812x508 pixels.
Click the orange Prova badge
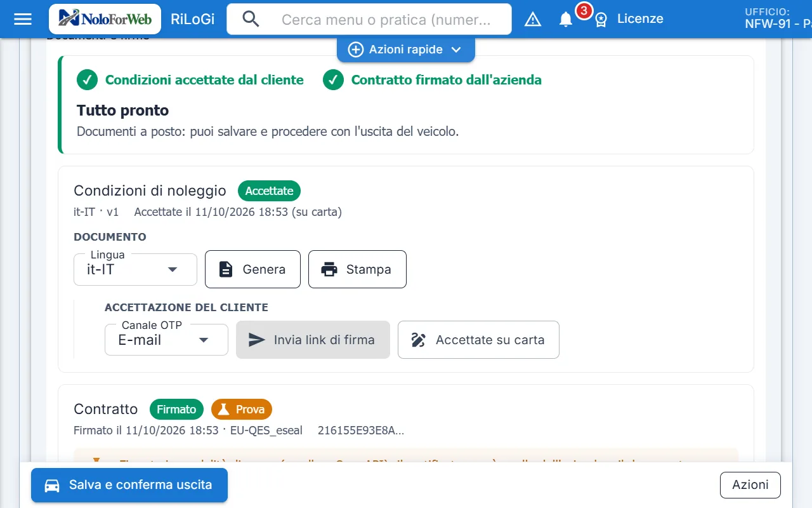tap(242, 409)
